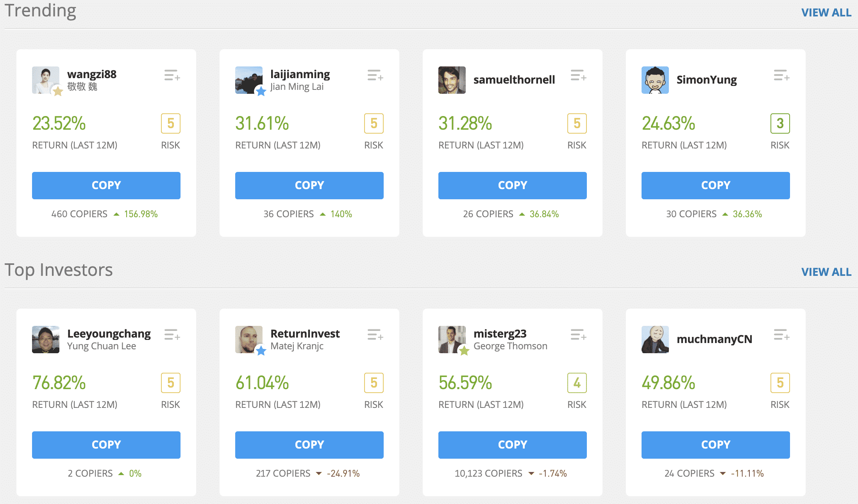The image size is (858, 504).
Task: Add laijianming to watchlist
Action: (375, 75)
